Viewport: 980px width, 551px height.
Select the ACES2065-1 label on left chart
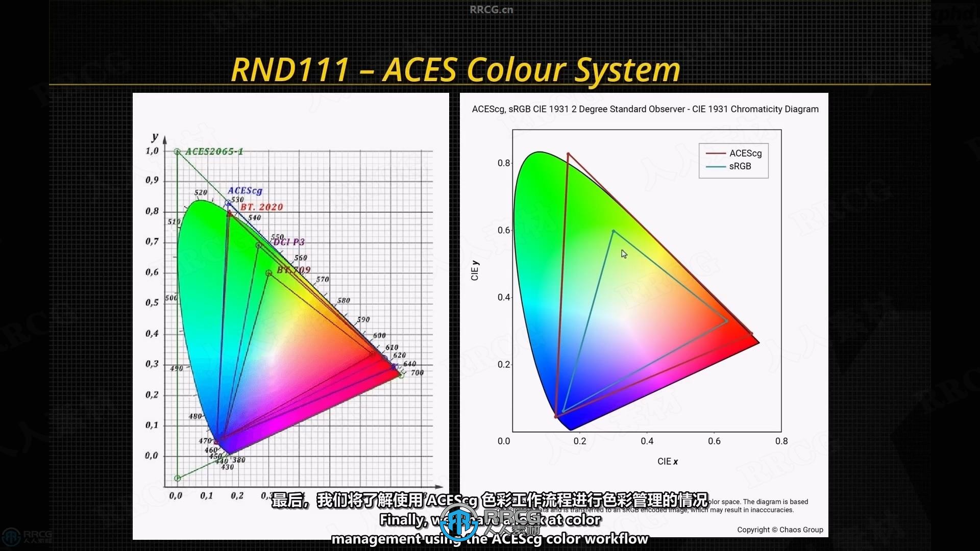pyautogui.click(x=214, y=152)
